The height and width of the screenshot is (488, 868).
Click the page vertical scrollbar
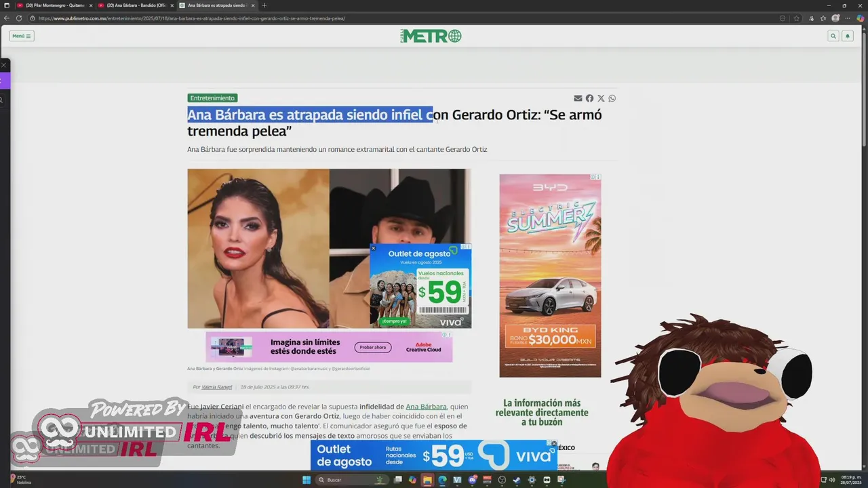coord(864,88)
